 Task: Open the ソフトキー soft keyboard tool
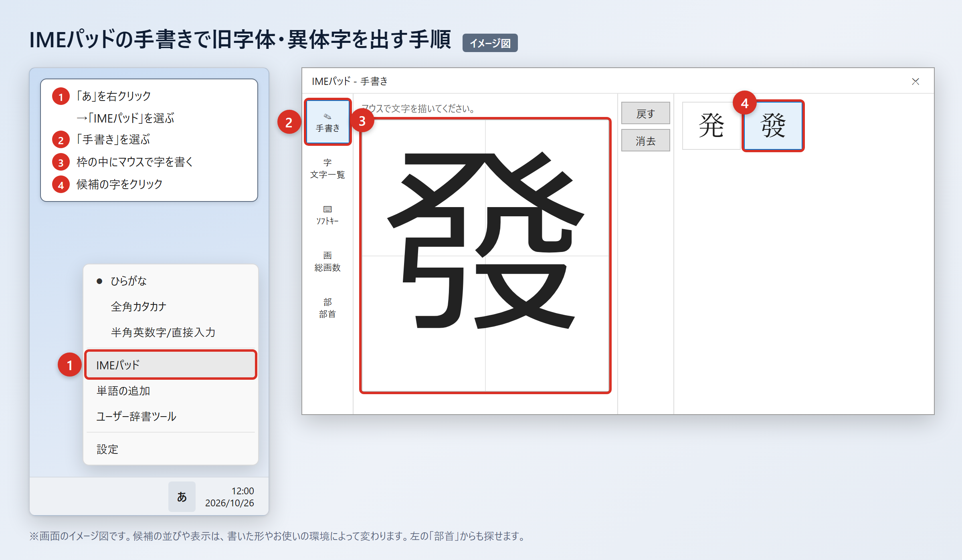pyautogui.click(x=327, y=215)
